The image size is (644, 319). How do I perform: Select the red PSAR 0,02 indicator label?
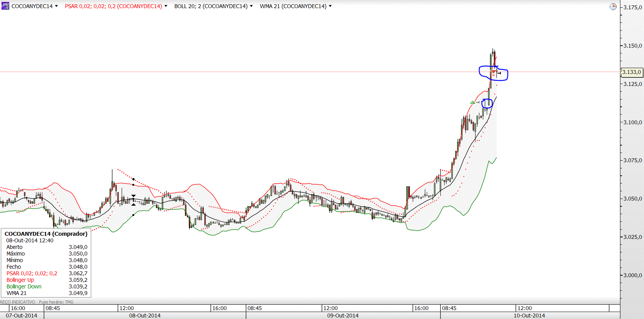click(113, 6)
